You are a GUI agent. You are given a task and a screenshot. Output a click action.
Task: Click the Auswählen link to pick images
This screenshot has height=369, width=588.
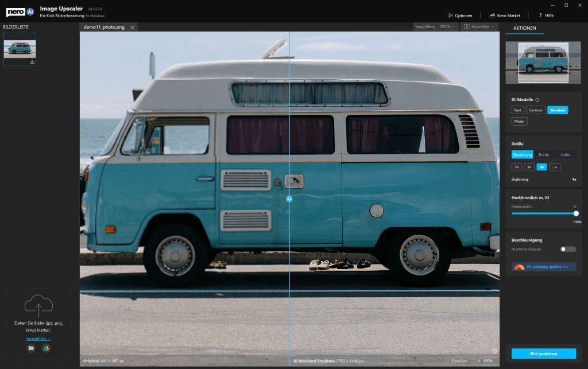point(38,339)
